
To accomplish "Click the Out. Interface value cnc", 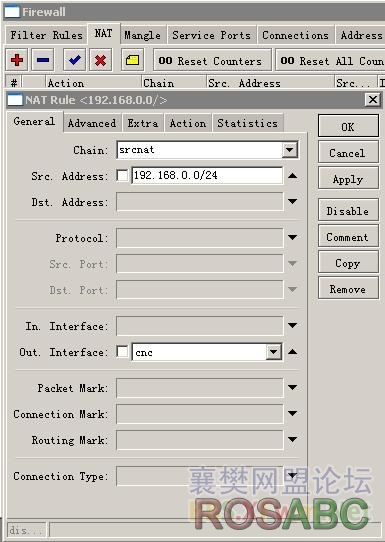I will click(200, 352).
